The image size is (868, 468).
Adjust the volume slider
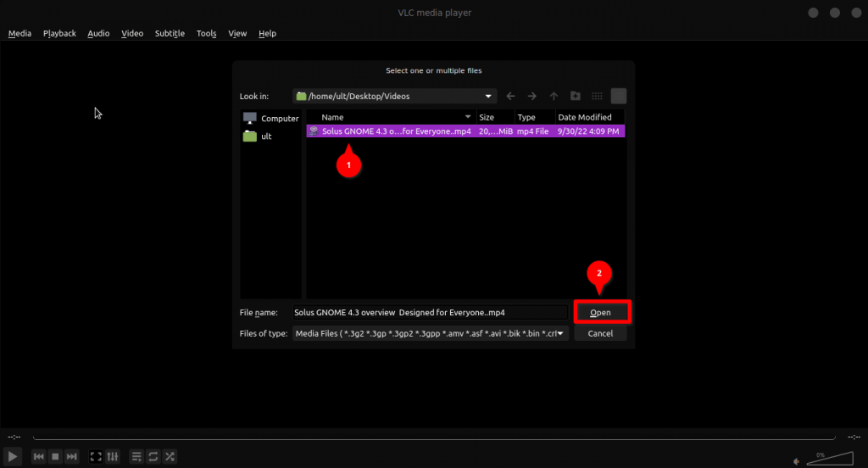830,458
